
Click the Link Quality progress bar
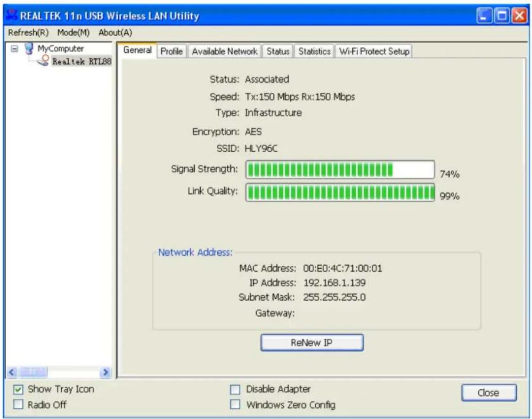(340, 192)
